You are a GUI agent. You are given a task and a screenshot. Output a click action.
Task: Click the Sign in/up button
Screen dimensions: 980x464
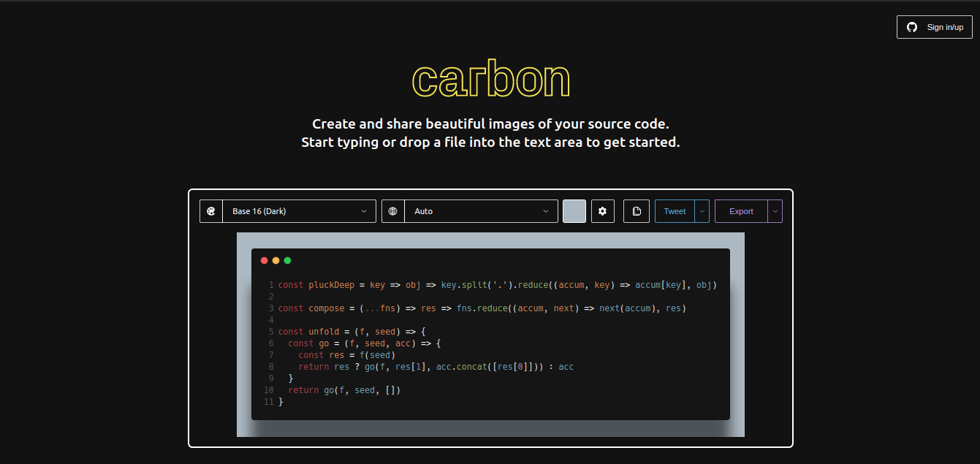934,27
